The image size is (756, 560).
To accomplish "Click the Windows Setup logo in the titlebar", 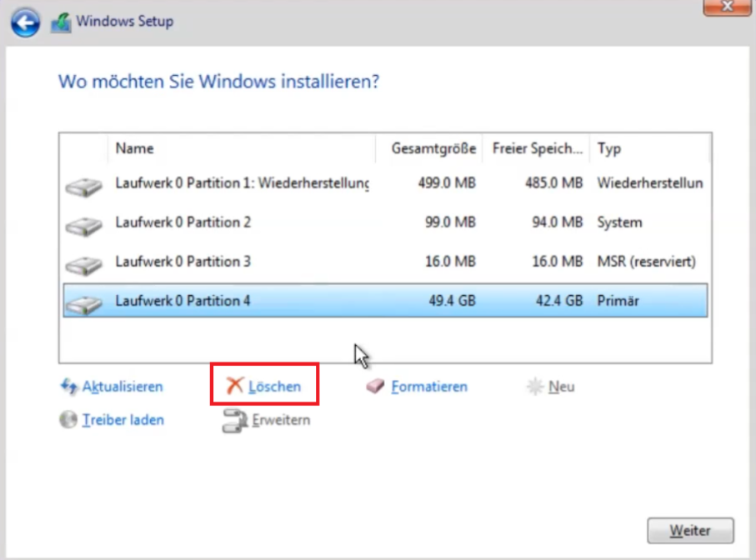I will [x=62, y=22].
